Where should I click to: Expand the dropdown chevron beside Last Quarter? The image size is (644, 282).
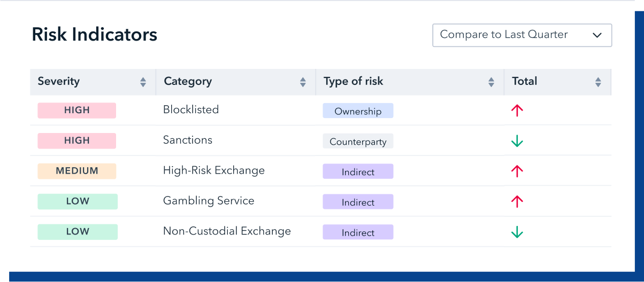pyautogui.click(x=597, y=35)
